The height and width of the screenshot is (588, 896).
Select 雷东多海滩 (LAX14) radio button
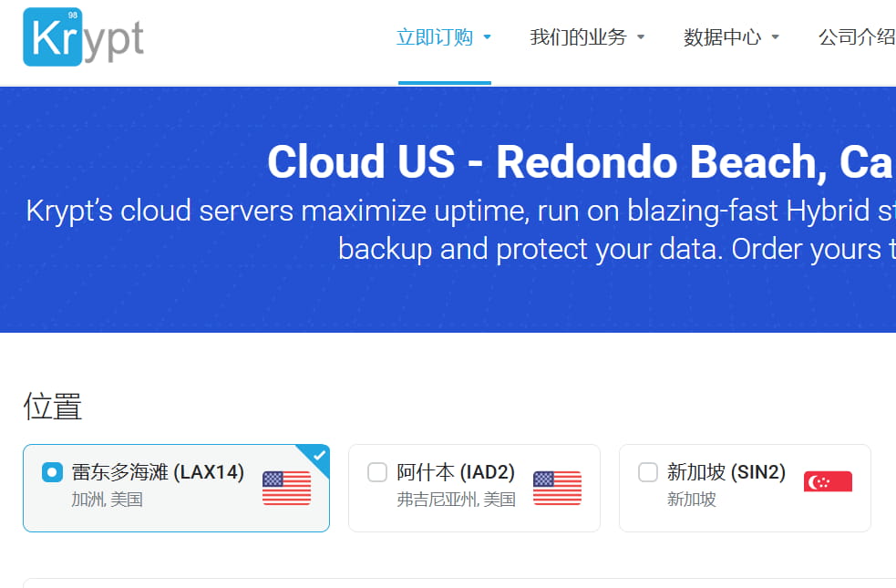[52, 472]
